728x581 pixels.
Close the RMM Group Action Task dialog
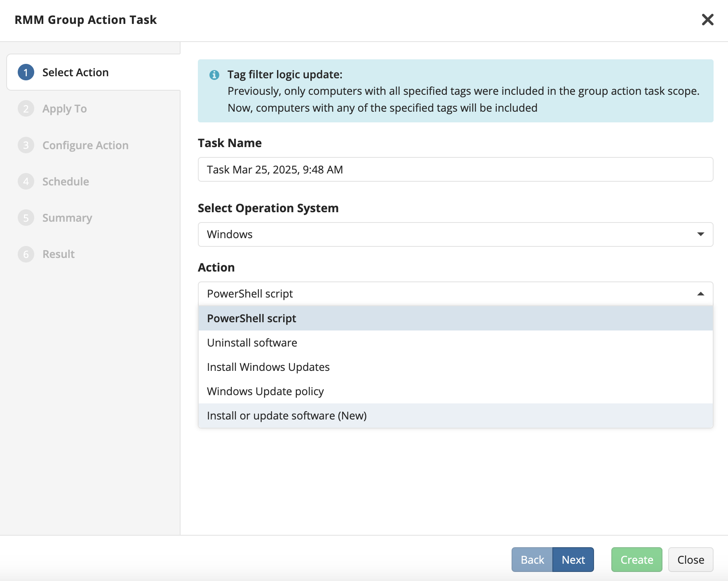coord(707,19)
